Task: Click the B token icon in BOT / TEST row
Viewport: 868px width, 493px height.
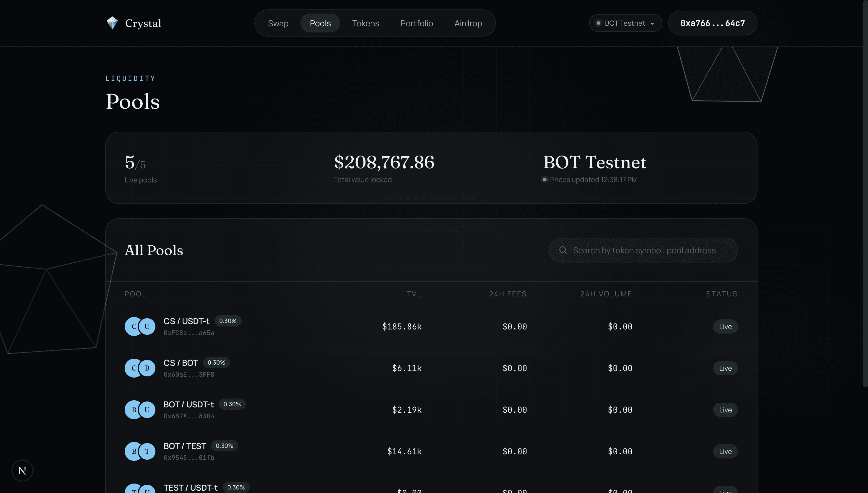Action: 134,451
